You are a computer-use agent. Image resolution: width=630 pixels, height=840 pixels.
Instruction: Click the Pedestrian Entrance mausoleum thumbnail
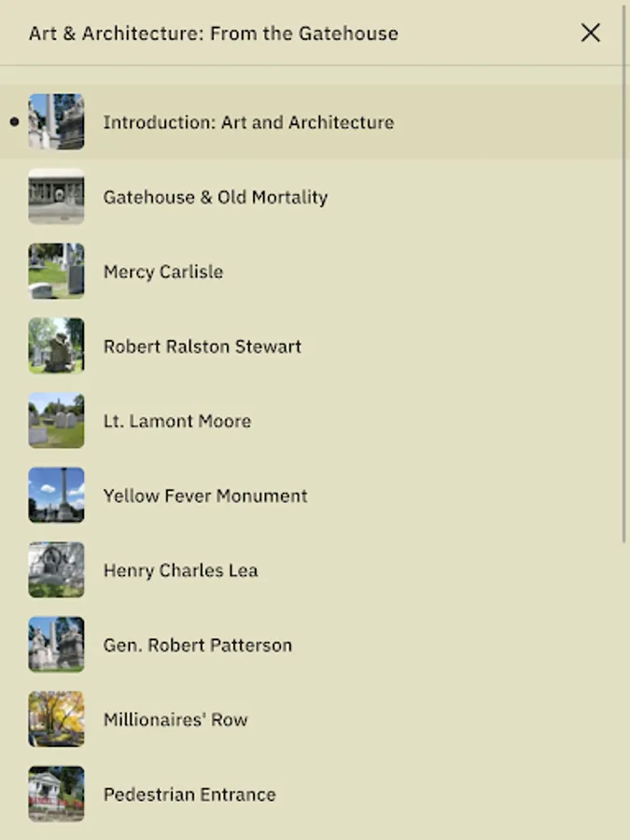56,794
